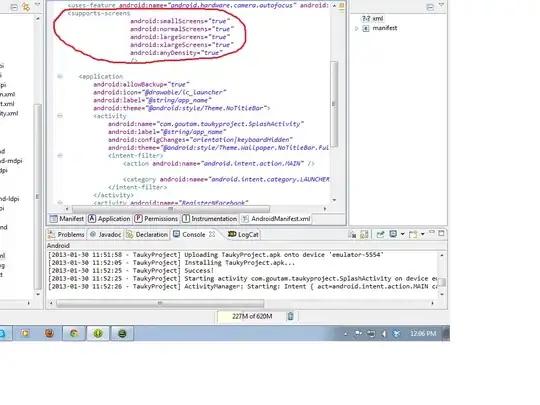The width and height of the screenshot is (540, 405).
Task: Click console horizontal scrollbar thumb
Action: (x=160, y=303)
